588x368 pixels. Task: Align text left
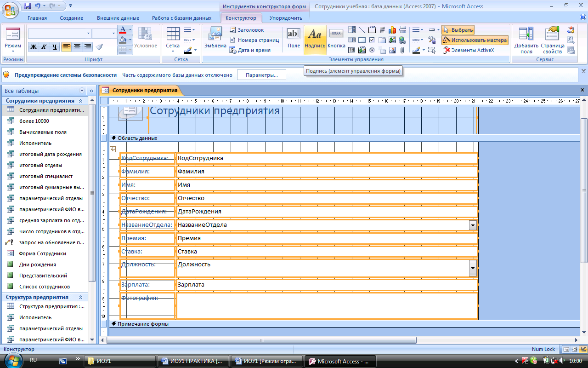66,47
